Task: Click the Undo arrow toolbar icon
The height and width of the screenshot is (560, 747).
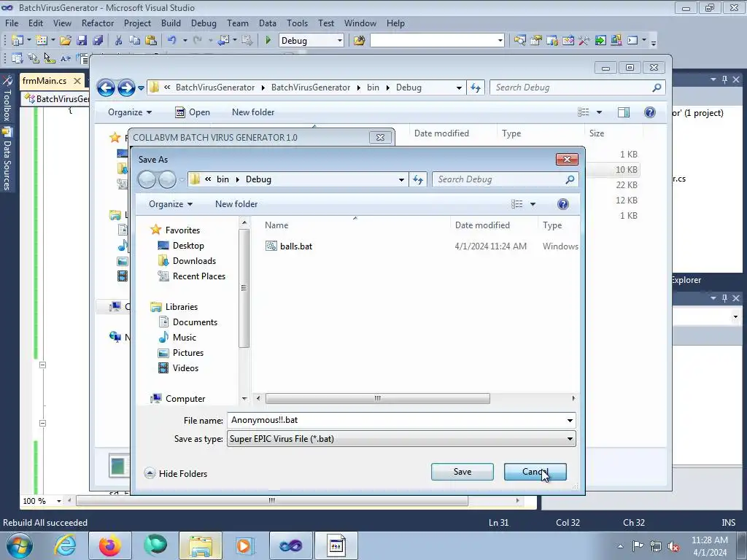Action: (172, 41)
